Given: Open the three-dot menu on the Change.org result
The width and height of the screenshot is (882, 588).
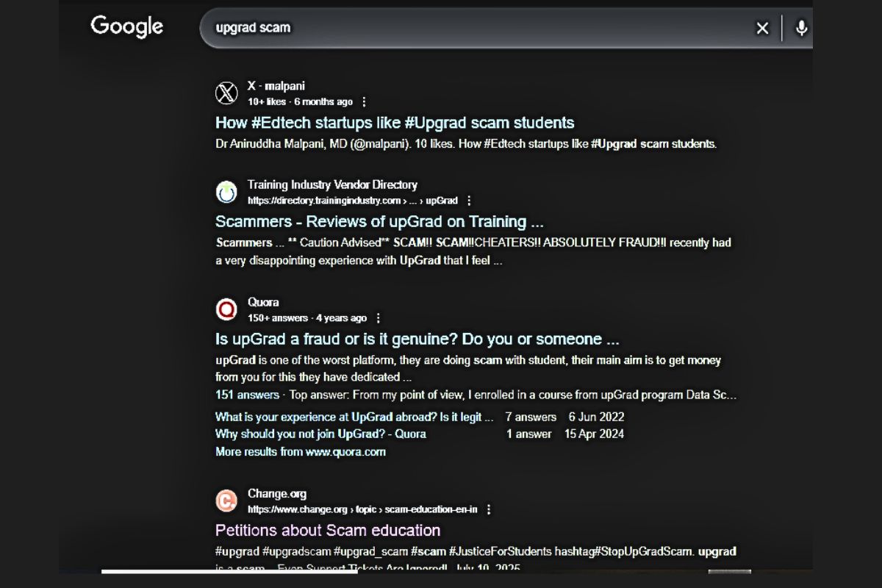Looking at the screenshot, I should click(x=489, y=509).
